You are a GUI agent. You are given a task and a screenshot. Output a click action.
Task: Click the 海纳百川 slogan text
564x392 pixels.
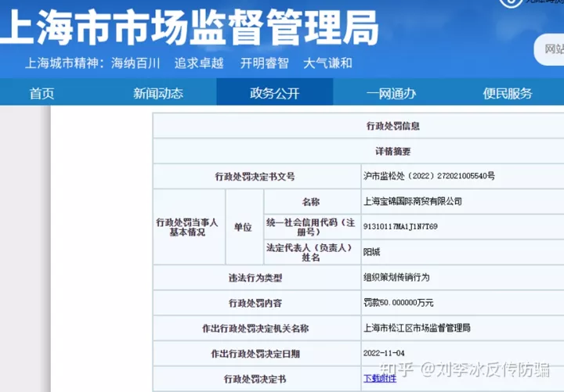[136, 63]
